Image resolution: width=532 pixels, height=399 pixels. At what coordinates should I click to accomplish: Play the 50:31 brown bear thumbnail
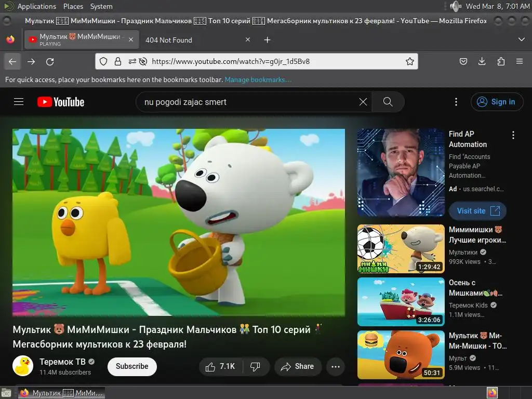(401, 354)
